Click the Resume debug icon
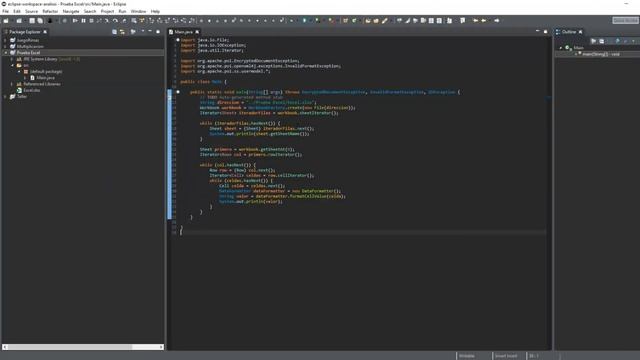The image size is (640, 360). click(x=75, y=20)
